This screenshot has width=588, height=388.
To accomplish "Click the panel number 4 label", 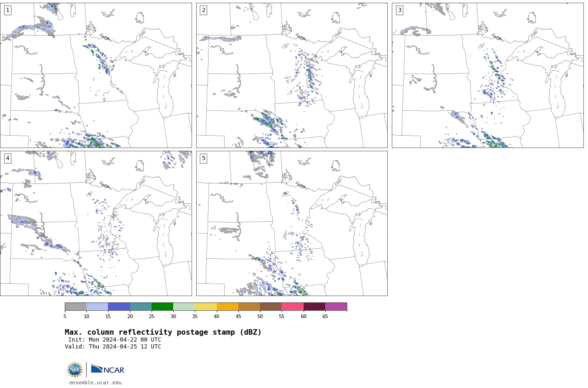I will [7, 158].
